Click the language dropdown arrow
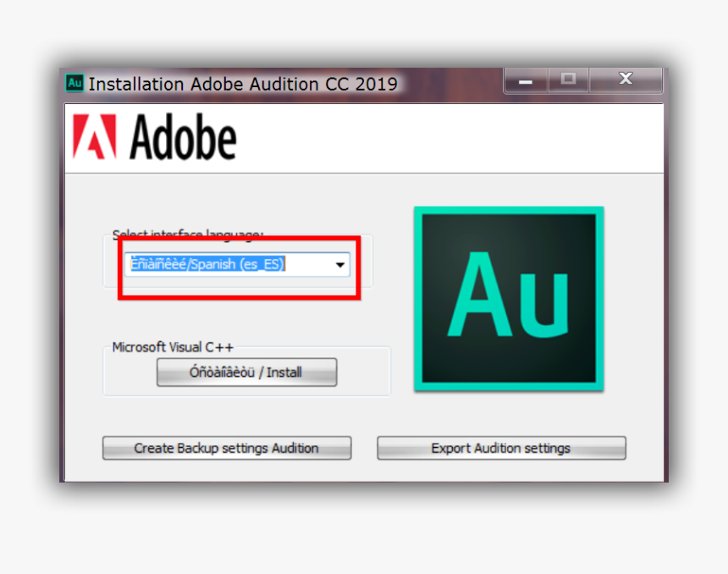Image resolution: width=728 pixels, height=574 pixels. point(340,263)
